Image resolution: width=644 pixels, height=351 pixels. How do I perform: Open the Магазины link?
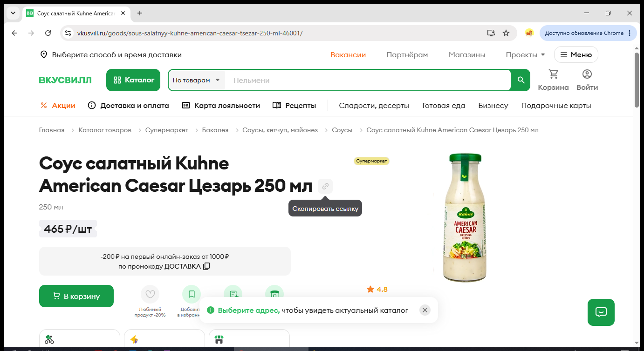tap(467, 55)
